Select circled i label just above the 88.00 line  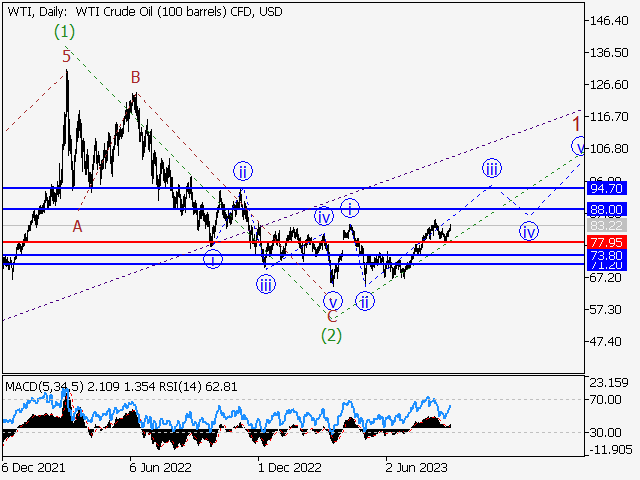pos(350,208)
